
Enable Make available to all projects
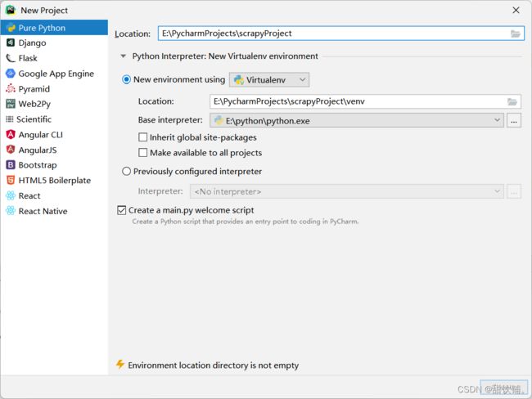click(143, 153)
